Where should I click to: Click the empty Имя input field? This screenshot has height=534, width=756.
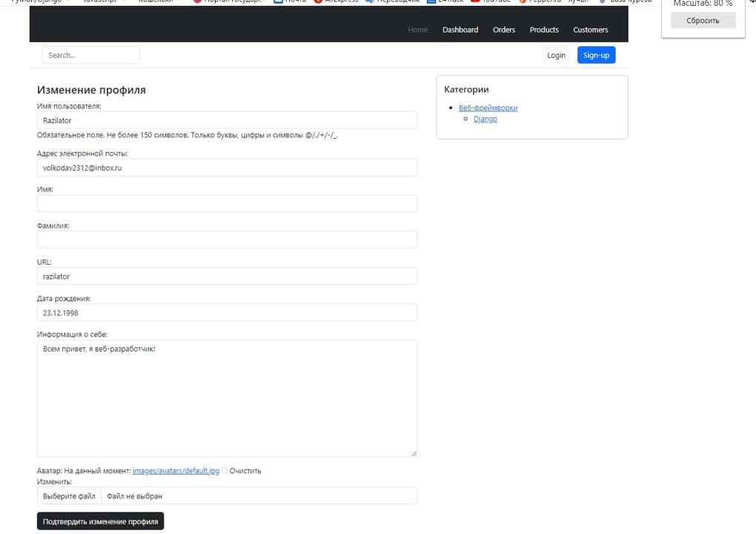point(227,203)
